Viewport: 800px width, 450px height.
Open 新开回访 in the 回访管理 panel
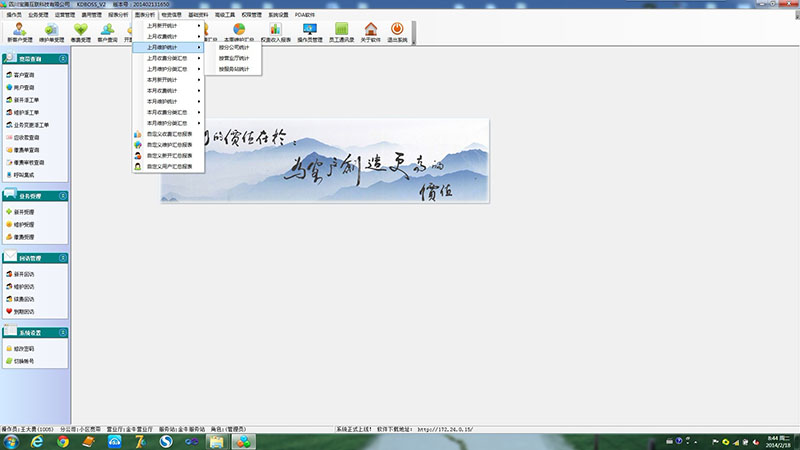tap(20, 274)
